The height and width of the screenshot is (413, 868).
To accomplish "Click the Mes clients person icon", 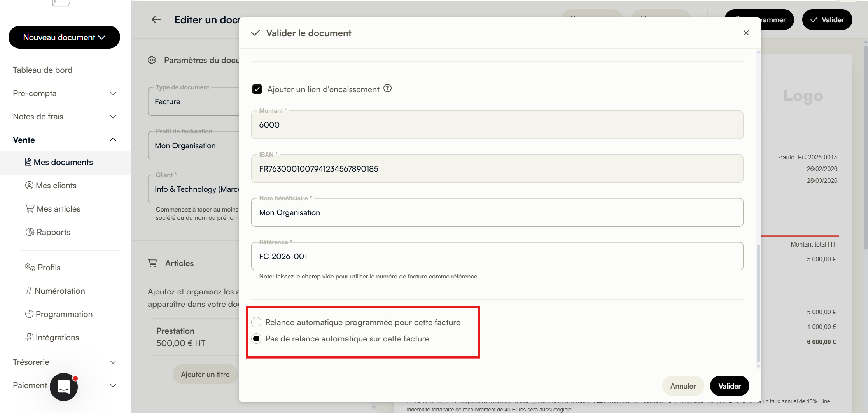I will pyautogui.click(x=29, y=185).
